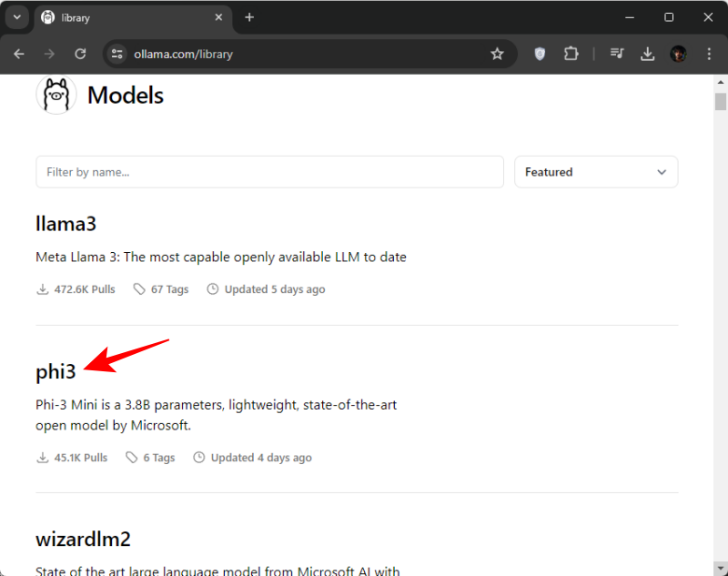
Task: Click the Phi-3 Mini description text
Action: (217, 415)
